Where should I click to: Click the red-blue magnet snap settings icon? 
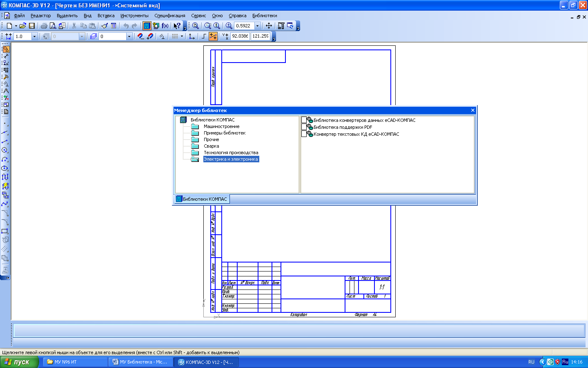(141, 36)
